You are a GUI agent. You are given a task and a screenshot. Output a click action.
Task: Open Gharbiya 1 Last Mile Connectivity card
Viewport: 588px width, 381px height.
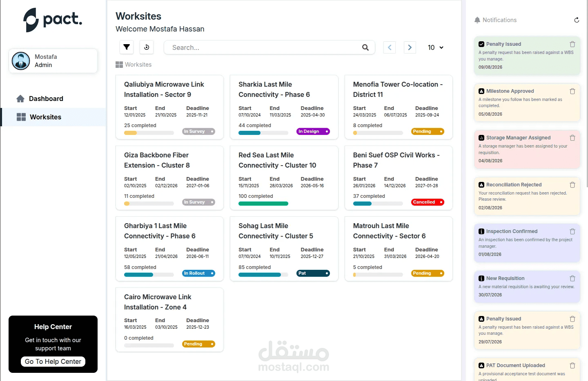pos(169,249)
